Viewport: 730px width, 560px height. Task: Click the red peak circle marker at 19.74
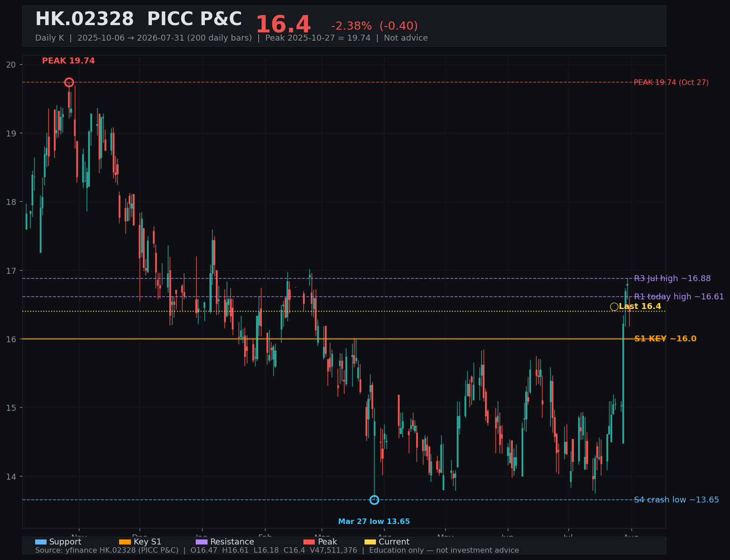tap(69, 82)
